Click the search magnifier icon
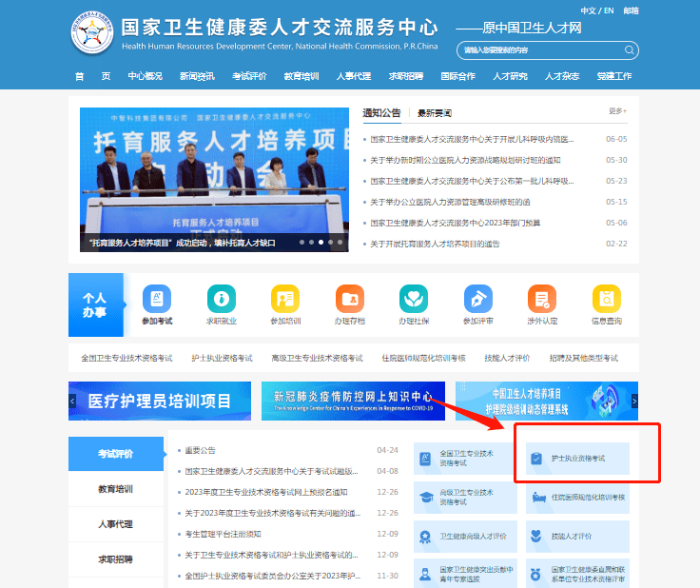The width and height of the screenshot is (700, 588). click(629, 50)
